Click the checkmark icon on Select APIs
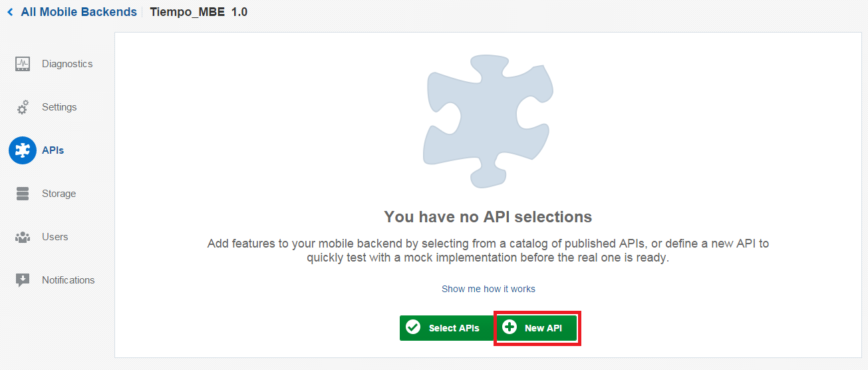Viewport: 868px width, 370px height. (413, 327)
